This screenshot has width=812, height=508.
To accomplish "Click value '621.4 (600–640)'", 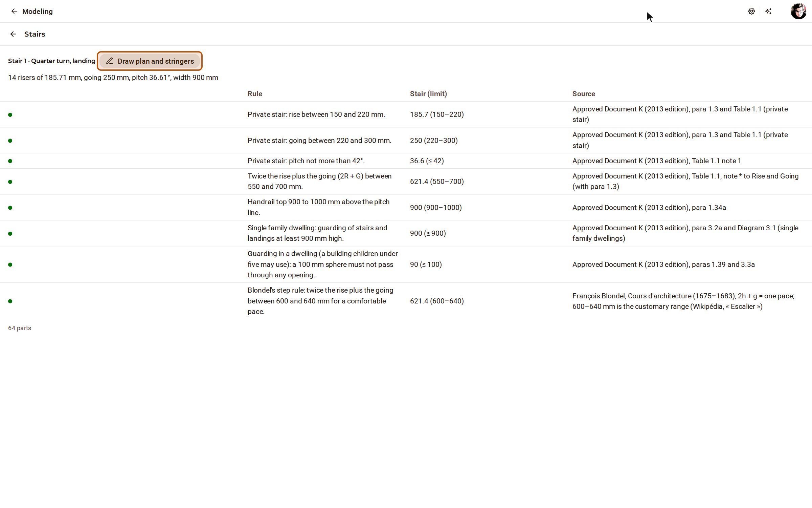I will (x=437, y=301).
